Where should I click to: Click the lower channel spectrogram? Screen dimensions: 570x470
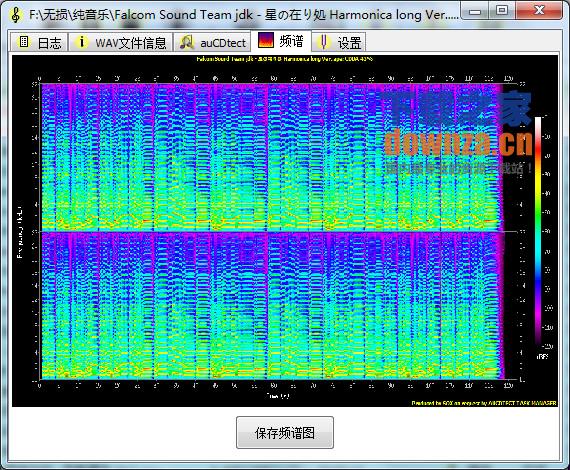point(271,306)
